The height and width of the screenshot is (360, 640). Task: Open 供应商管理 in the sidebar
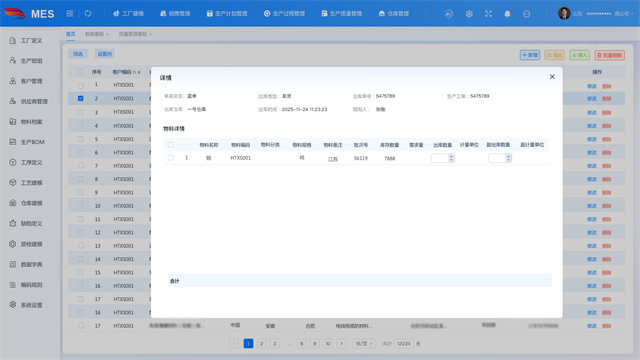29,101
